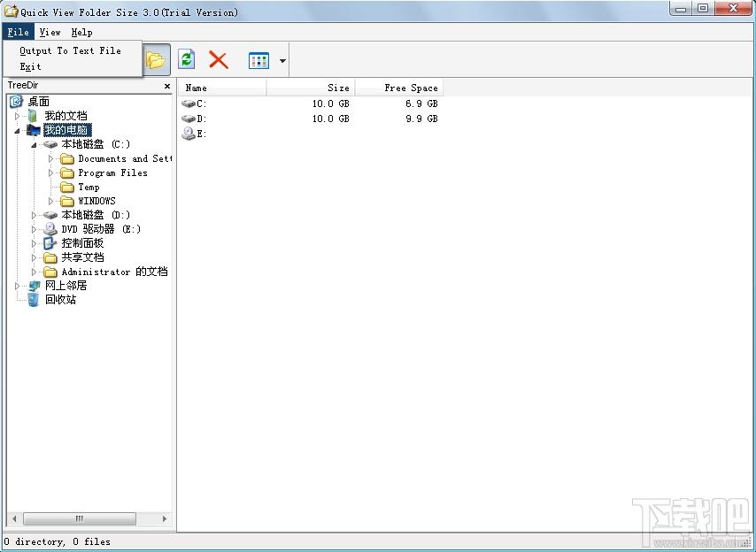Select the D: drive row icon
The height and width of the screenshot is (552, 756).
point(188,119)
